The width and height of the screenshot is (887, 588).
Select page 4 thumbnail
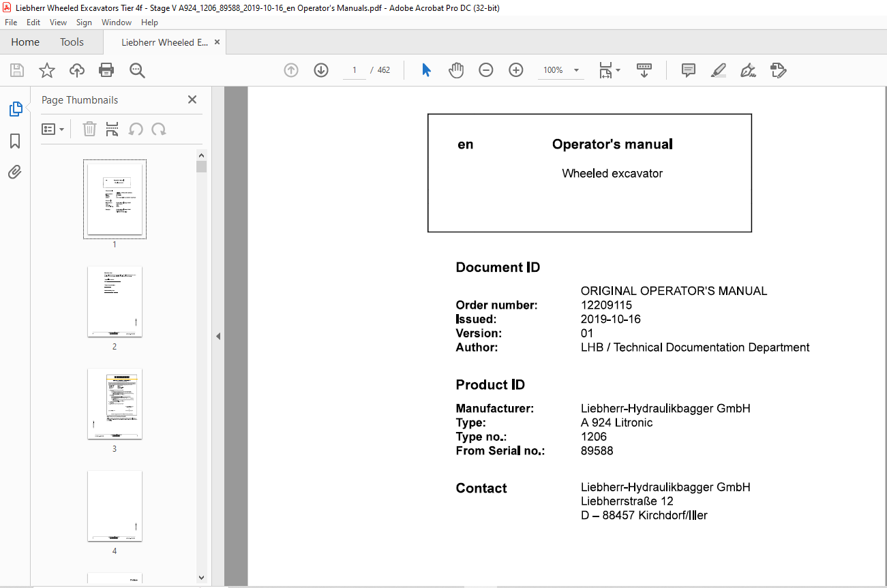(115, 506)
